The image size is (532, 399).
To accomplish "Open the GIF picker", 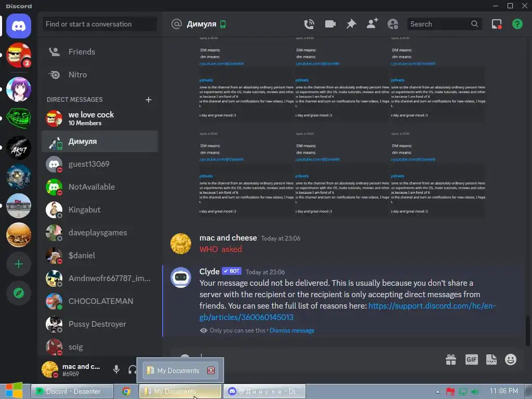I will (x=472, y=360).
